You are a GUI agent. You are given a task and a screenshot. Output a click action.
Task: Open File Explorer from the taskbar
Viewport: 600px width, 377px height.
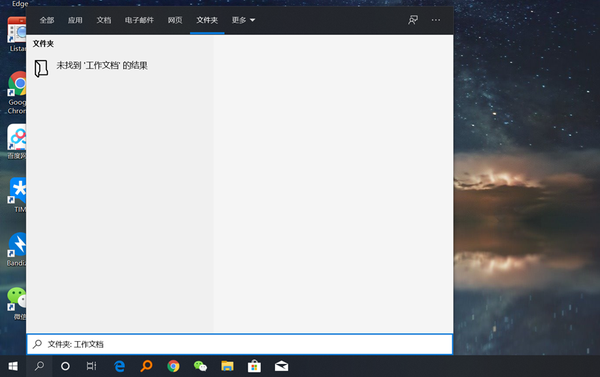[227, 366]
